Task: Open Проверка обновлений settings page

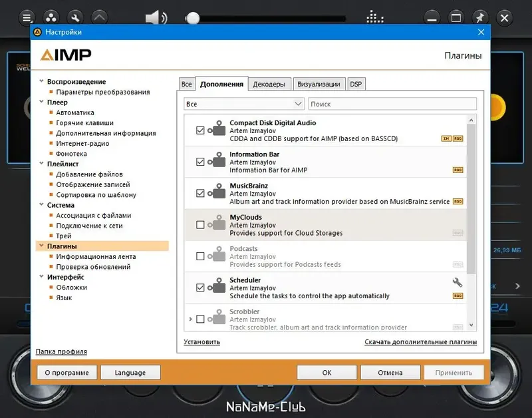Action: tap(93, 266)
